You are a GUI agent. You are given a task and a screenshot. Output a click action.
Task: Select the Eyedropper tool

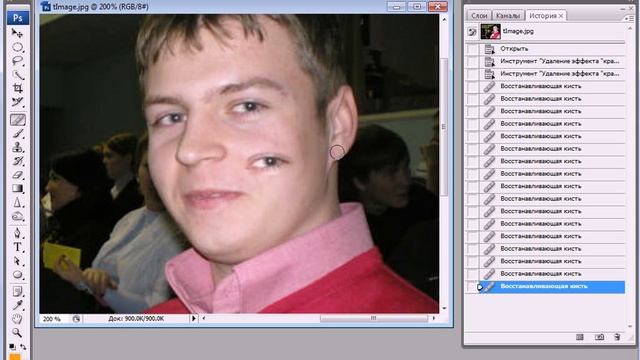(x=18, y=305)
